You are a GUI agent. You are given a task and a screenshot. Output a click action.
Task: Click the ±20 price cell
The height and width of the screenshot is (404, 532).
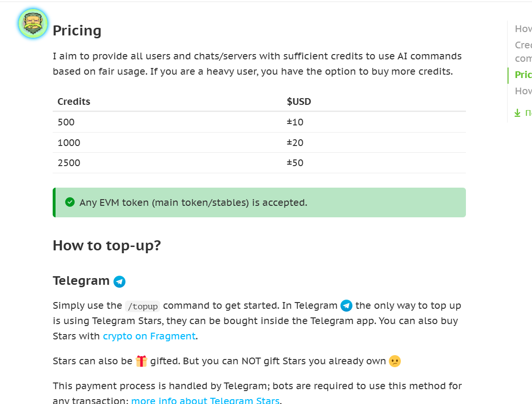point(295,143)
